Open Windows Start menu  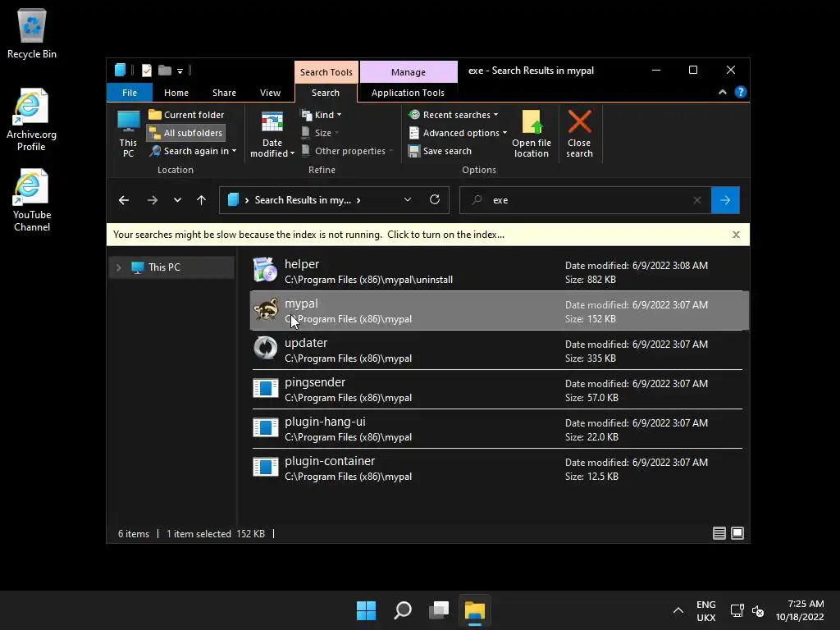[367, 610]
